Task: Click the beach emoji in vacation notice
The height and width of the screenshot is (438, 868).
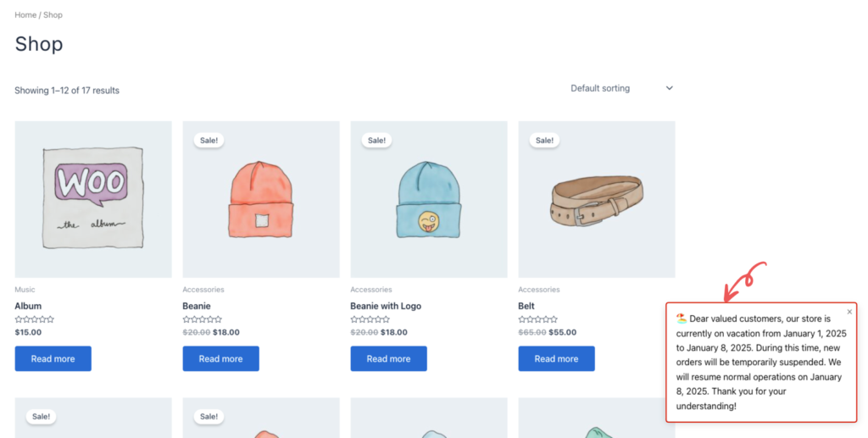Action: (682, 319)
